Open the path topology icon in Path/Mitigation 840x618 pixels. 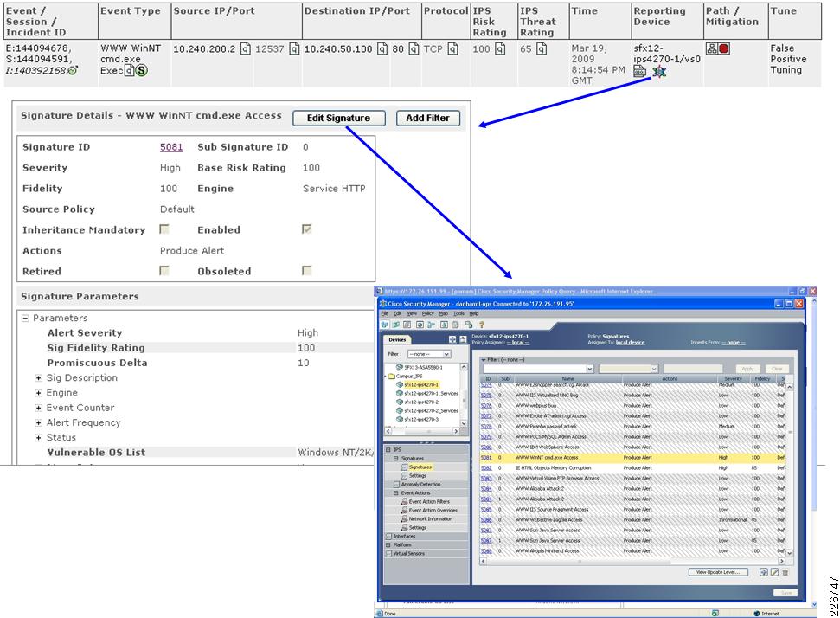(x=711, y=48)
